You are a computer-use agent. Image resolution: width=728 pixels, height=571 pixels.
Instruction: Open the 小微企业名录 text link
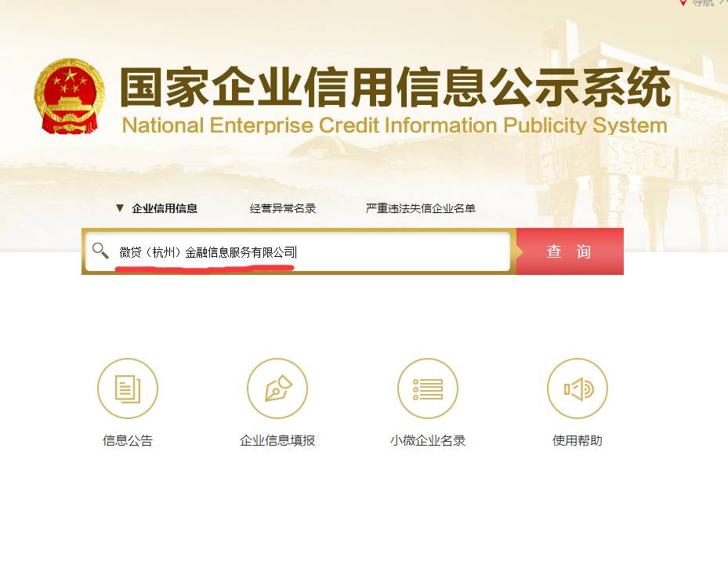[x=428, y=440]
